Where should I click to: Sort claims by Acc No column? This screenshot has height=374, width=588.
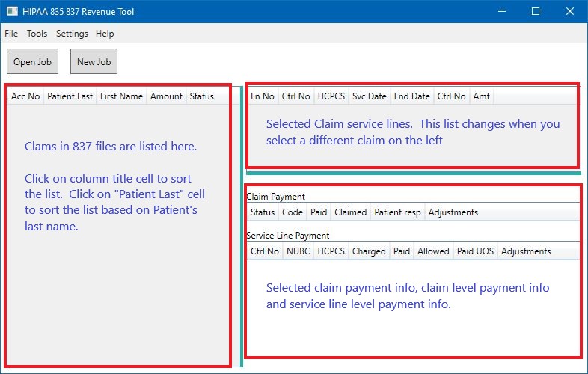tap(25, 96)
